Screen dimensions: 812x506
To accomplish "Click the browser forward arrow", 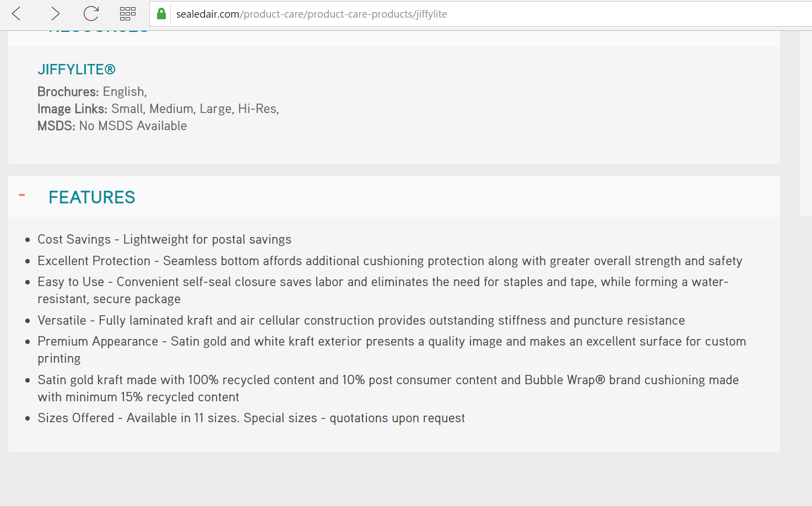I will tap(55, 14).
